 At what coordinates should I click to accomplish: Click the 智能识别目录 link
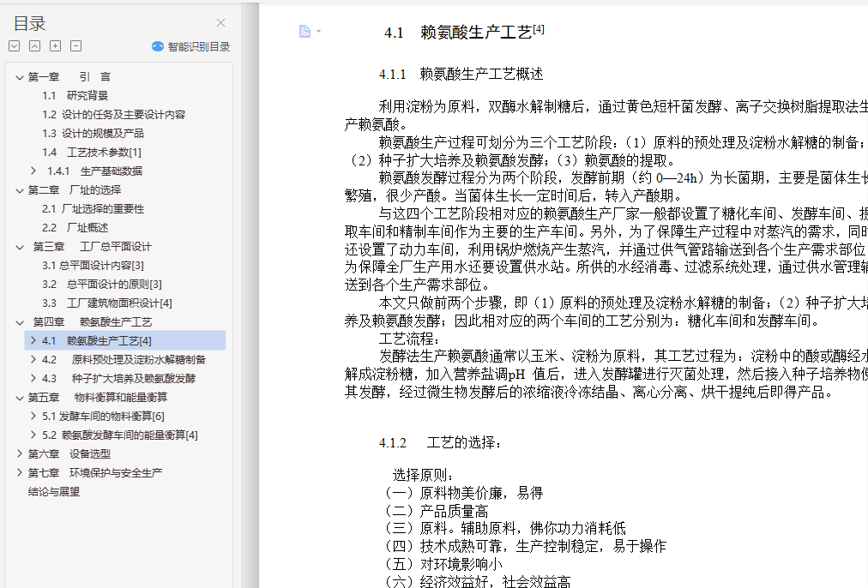tap(199, 46)
